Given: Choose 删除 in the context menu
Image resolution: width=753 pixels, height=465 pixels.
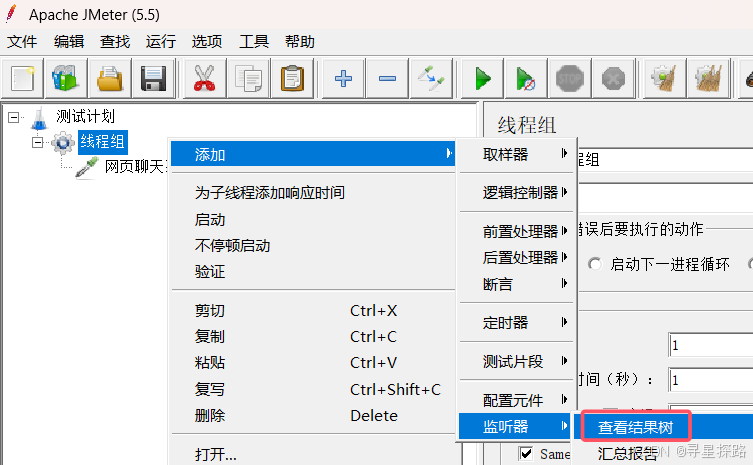Looking at the screenshot, I should coord(313,416).
